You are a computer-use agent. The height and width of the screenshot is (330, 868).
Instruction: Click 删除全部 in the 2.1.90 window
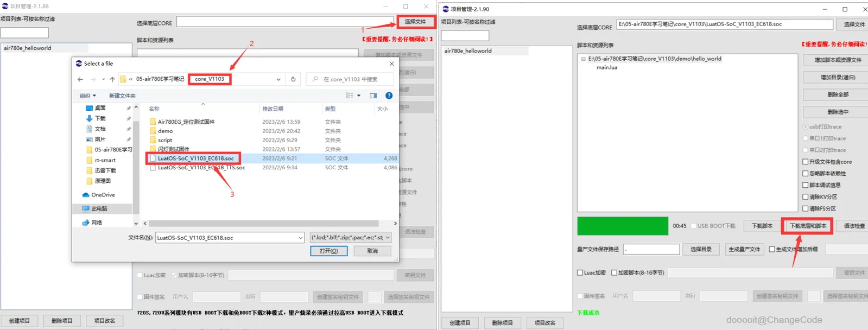coord(838,94)
